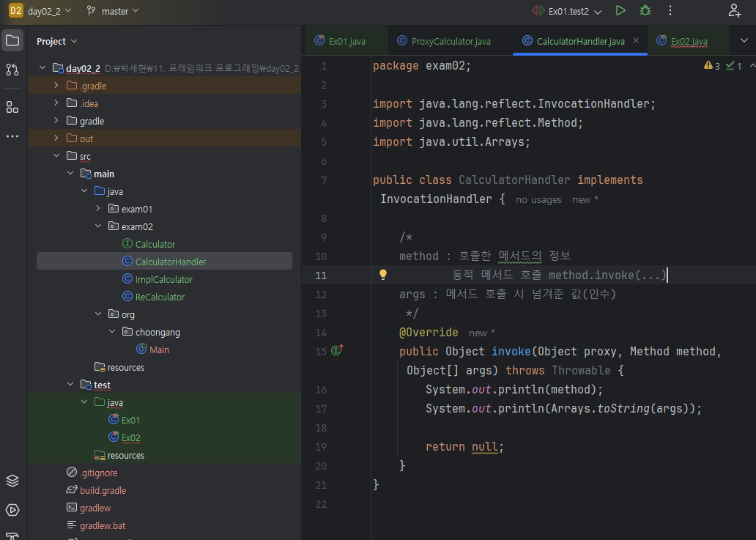
Task: Open the more actions vertical dots menu
Action: [670, 10]
